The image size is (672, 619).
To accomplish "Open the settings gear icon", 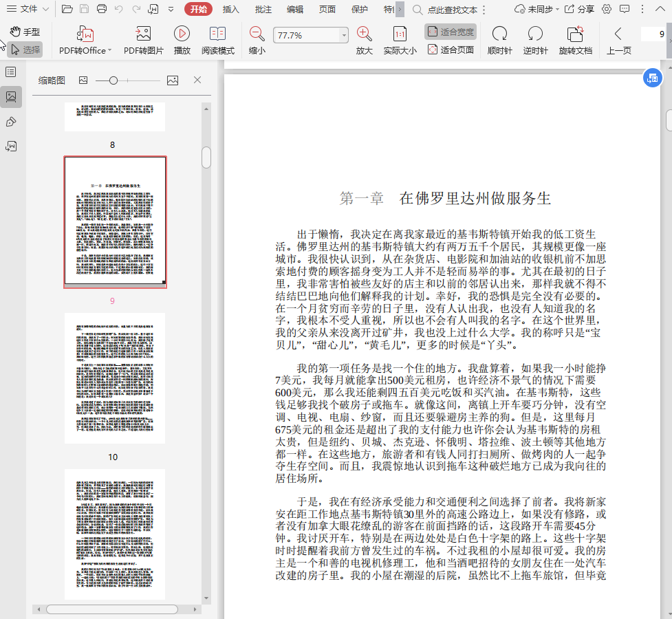I will click(607, 9).
